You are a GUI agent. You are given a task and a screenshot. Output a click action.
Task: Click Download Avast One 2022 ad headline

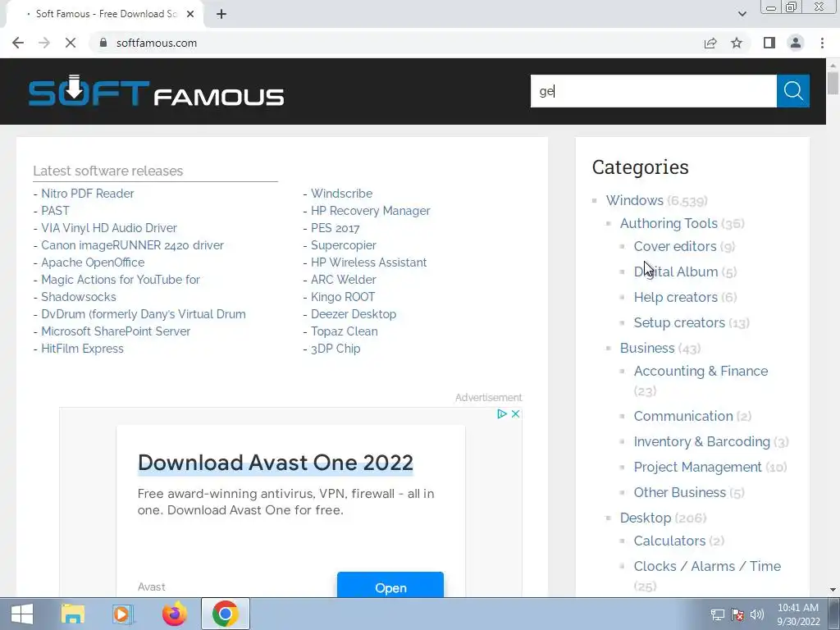coord(276,463)
